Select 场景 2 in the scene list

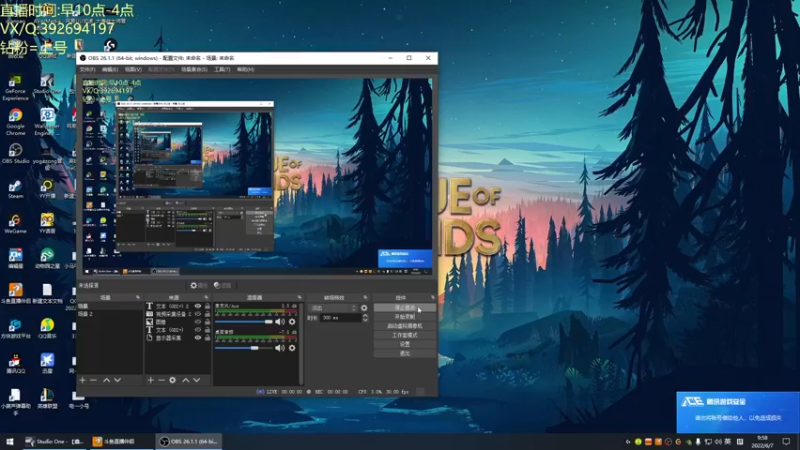[110, 314]
